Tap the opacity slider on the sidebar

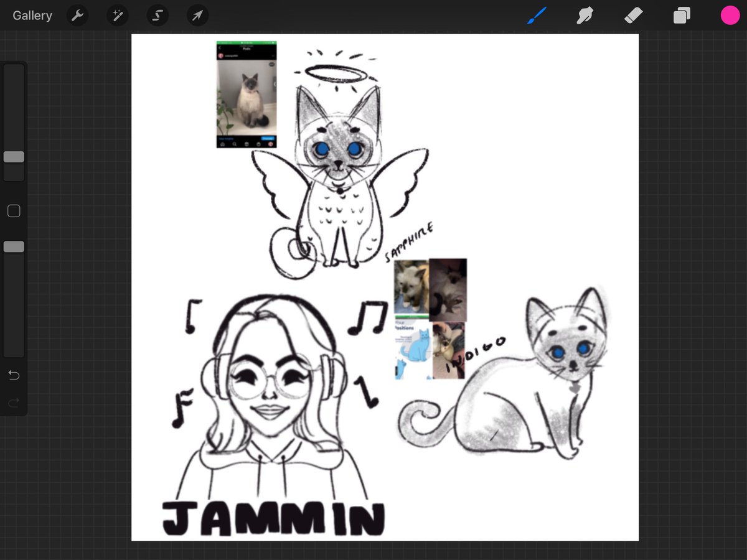[x=13, y=246]
